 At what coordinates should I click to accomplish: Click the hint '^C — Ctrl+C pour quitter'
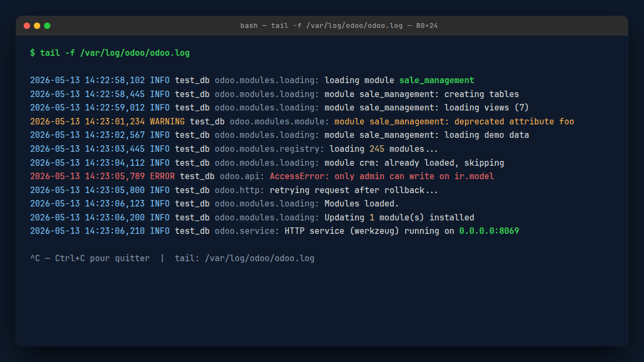coord(90,258)
